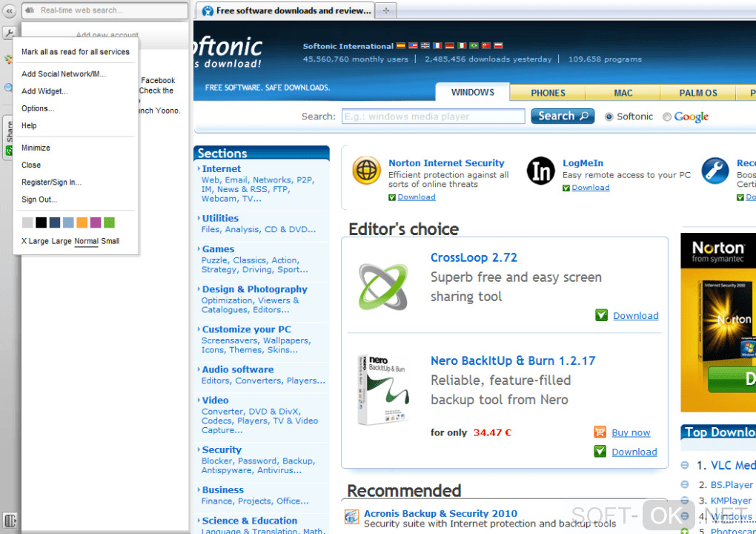Image resolution: width=756 pixels, height=534 pixels.
Task: Open Help from the menu
Action: click(x=29, y=125)
